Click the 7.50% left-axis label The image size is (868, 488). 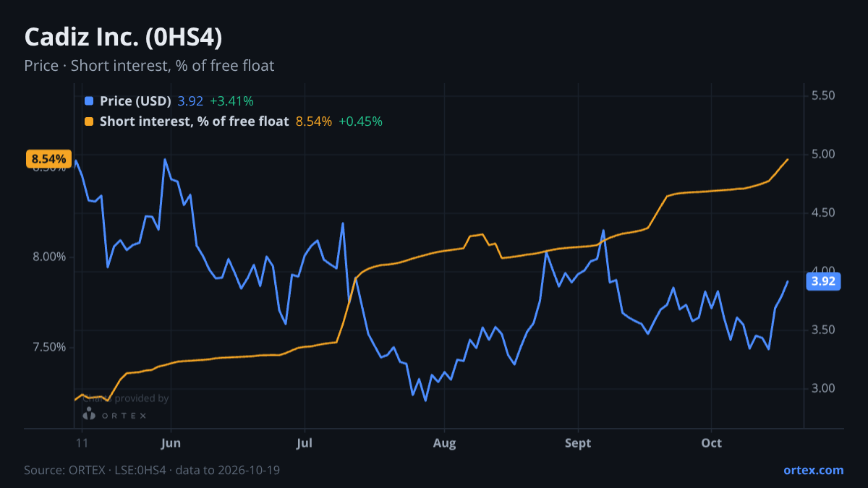50,347
